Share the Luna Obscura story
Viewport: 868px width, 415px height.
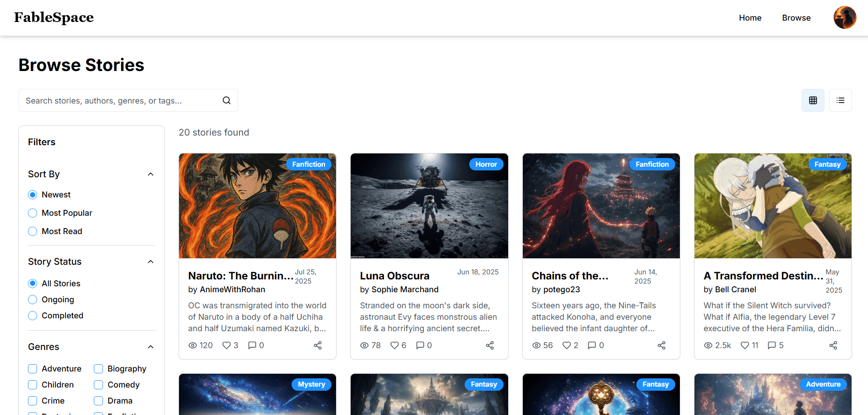[x=490, y=345]
